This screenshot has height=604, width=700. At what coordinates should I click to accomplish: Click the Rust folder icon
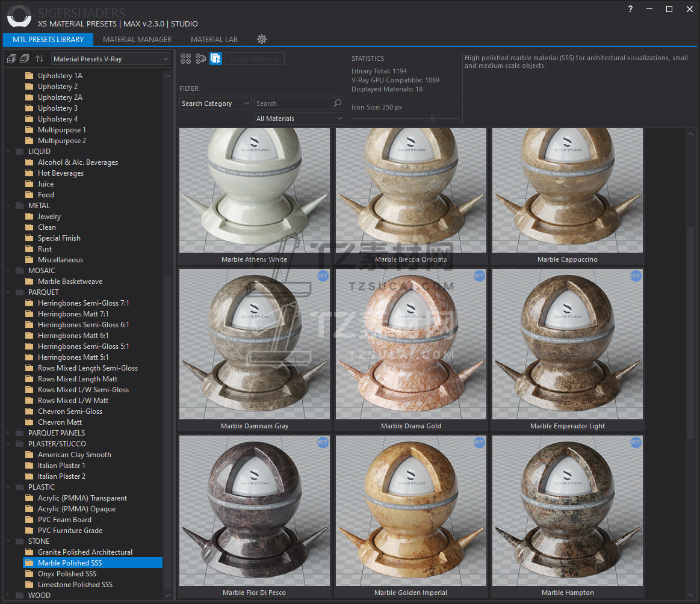click(29, 249)
